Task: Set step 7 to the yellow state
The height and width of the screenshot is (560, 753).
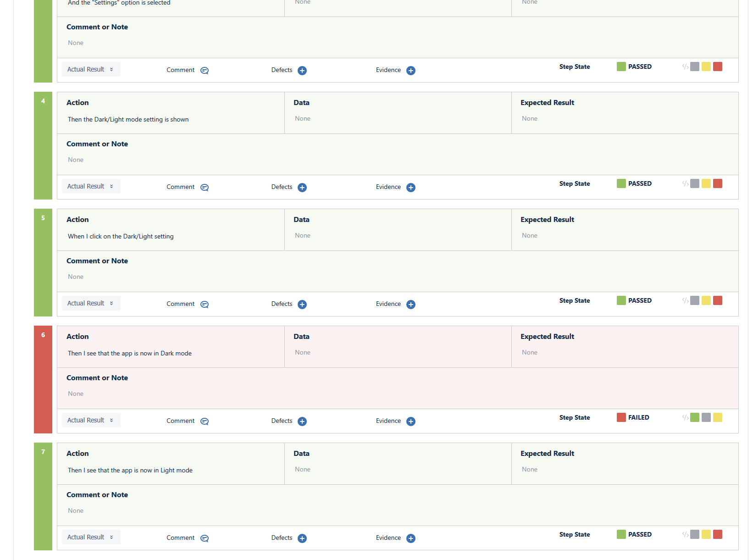Action: tap(706, 534)
